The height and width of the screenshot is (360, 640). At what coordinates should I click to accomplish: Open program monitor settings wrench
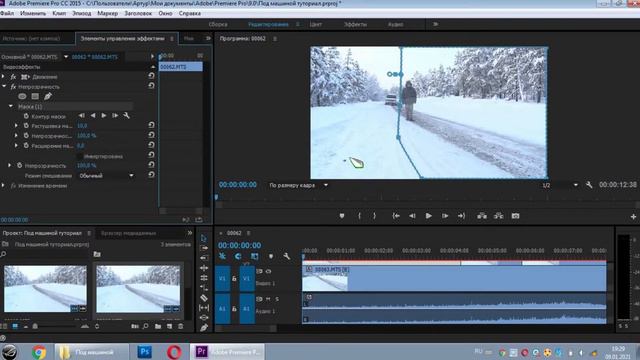pos(589,185)
